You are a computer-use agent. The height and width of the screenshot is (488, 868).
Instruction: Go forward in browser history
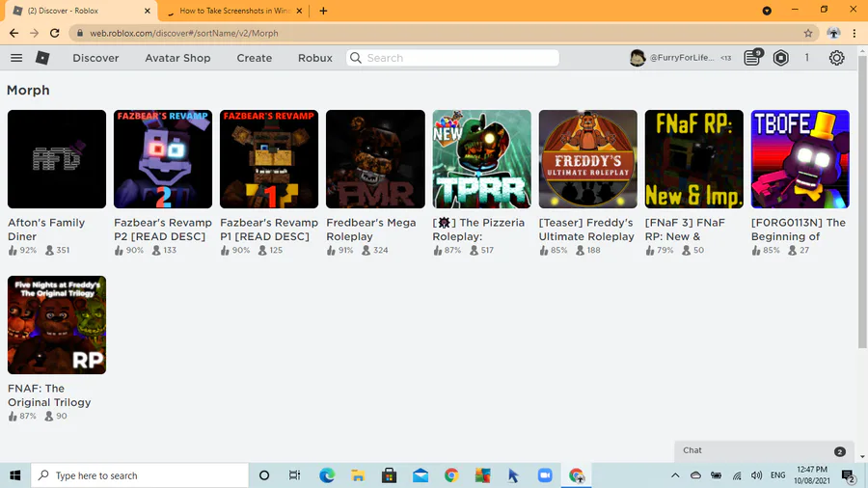pyautogui.click(x=35, y=33)
